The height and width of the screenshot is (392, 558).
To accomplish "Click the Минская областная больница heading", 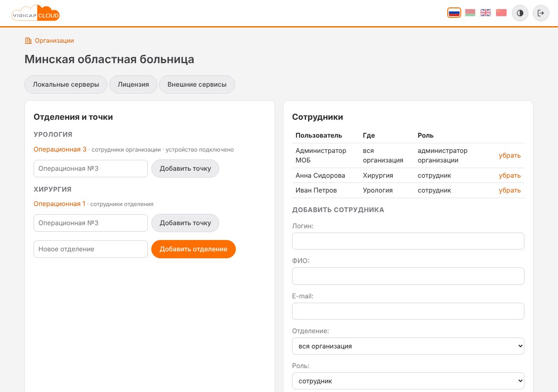I will (x=109, y=59).
